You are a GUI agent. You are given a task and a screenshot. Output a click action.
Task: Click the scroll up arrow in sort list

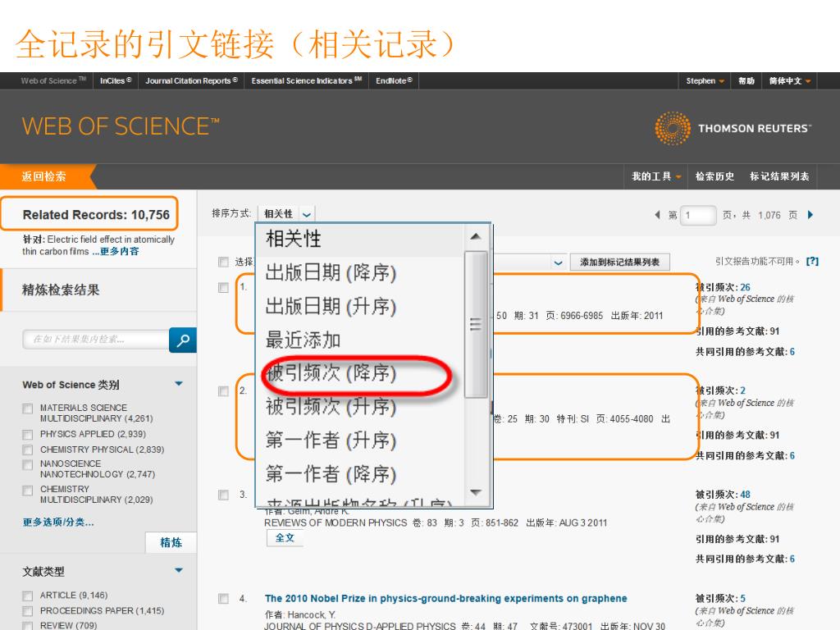coord(475,236)
